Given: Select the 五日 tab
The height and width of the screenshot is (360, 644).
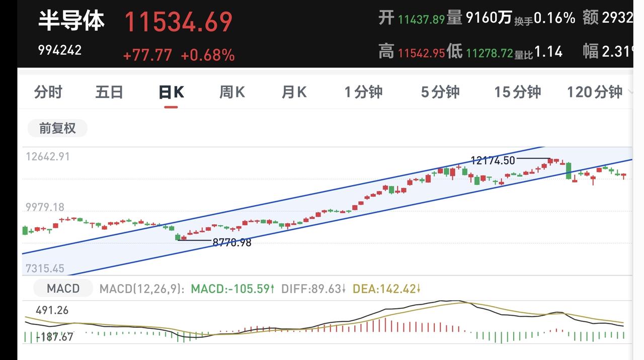Looking at the screenshot, I should click(x=109, y=92).
